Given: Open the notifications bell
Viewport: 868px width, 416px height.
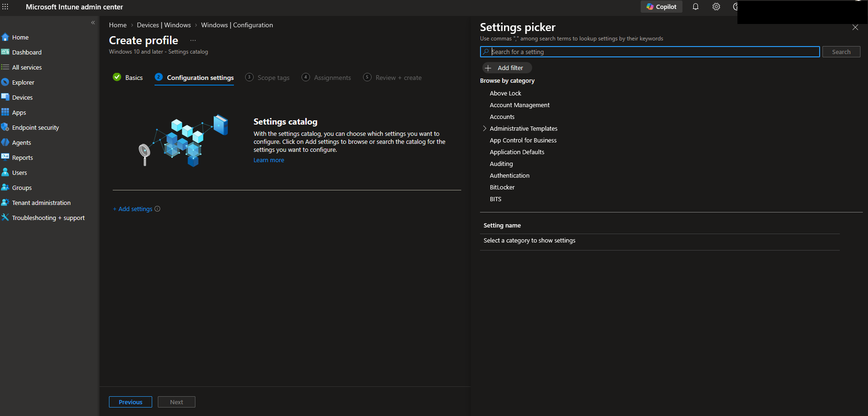Looking at the screenshot, I should point(696,7).
